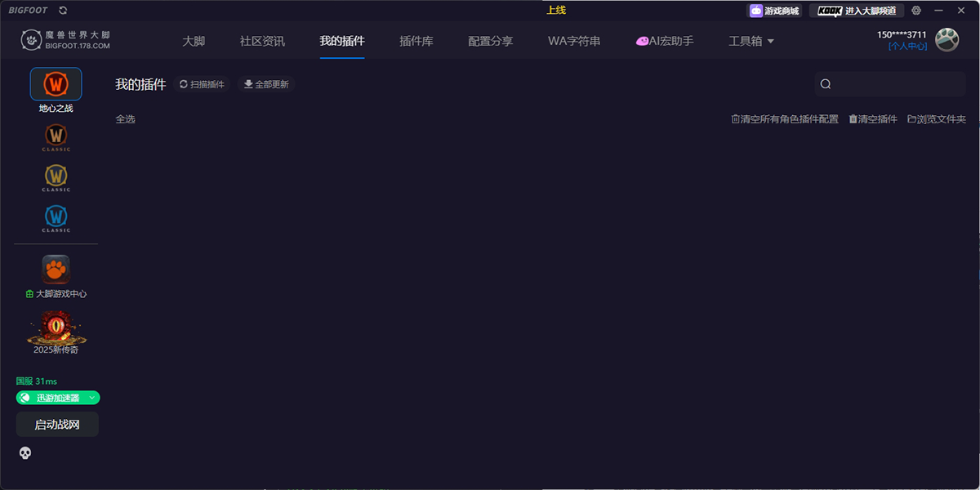The image size is (980, 490).
Task: Open the settings gear in title bar
Action: click(x=915, y=11)
